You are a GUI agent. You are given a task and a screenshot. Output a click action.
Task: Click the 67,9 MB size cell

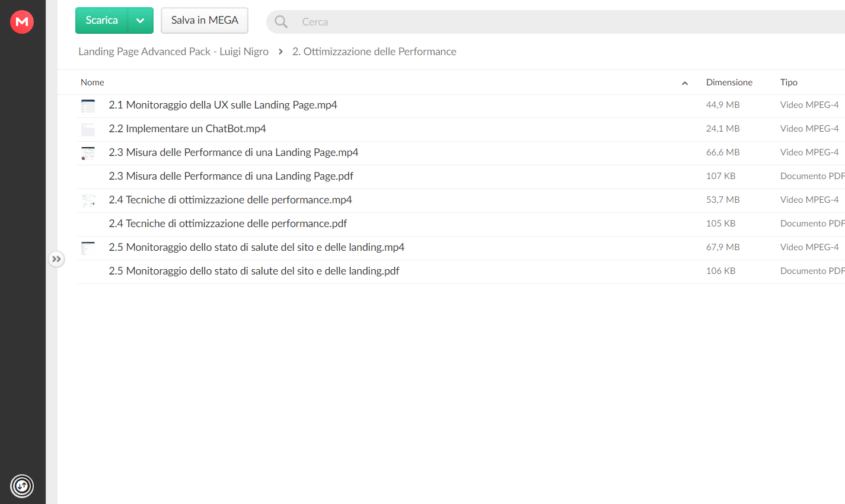723,247
